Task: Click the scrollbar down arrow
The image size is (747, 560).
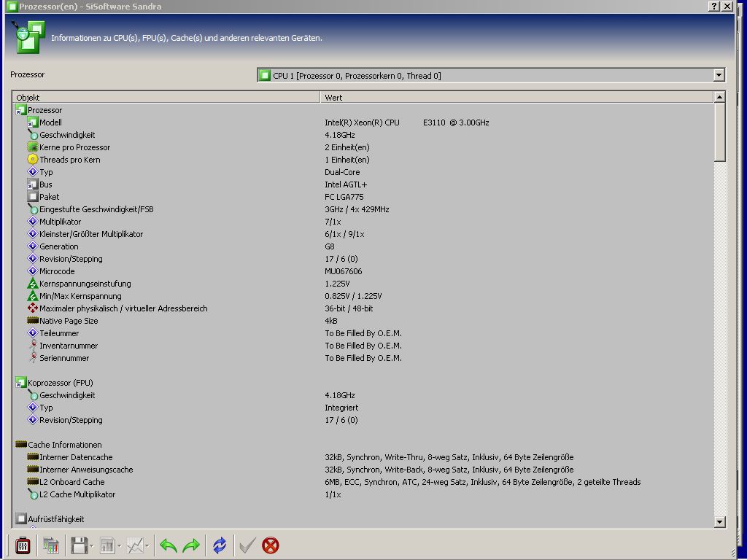Action: point(719,522)
